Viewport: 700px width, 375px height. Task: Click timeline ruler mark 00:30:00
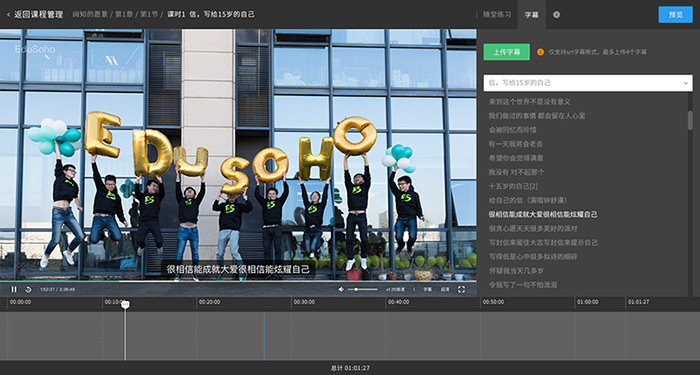coord(304,302)
